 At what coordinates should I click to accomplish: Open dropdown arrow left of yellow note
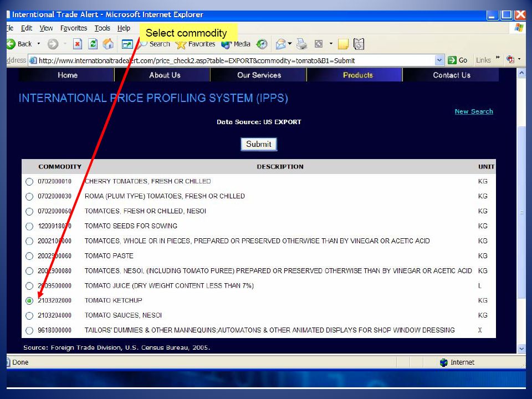(331, 44)
